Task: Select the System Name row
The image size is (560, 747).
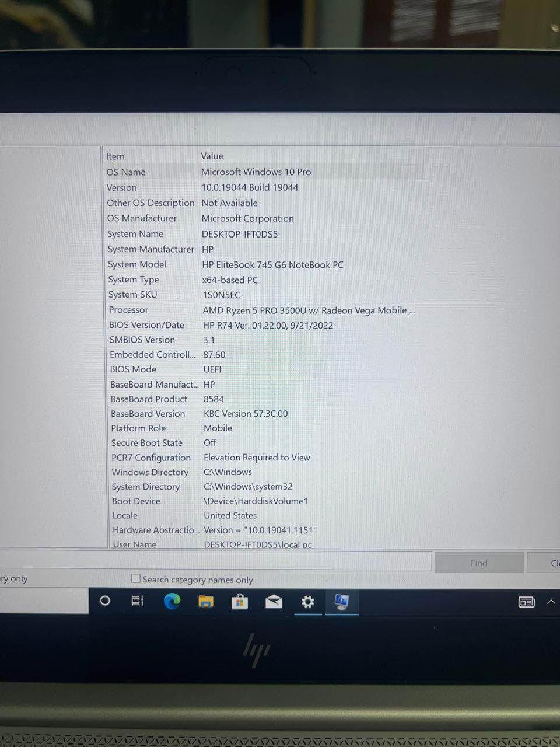Action: pos(264,234)
